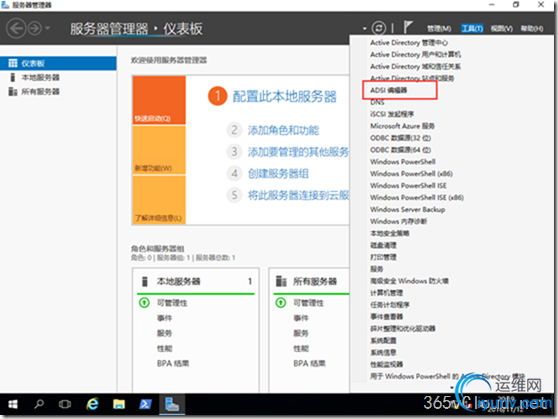The width and height of the screenshot is (558, 419).
Task: Click the back navigation arrow
Action: pos(16,28)
